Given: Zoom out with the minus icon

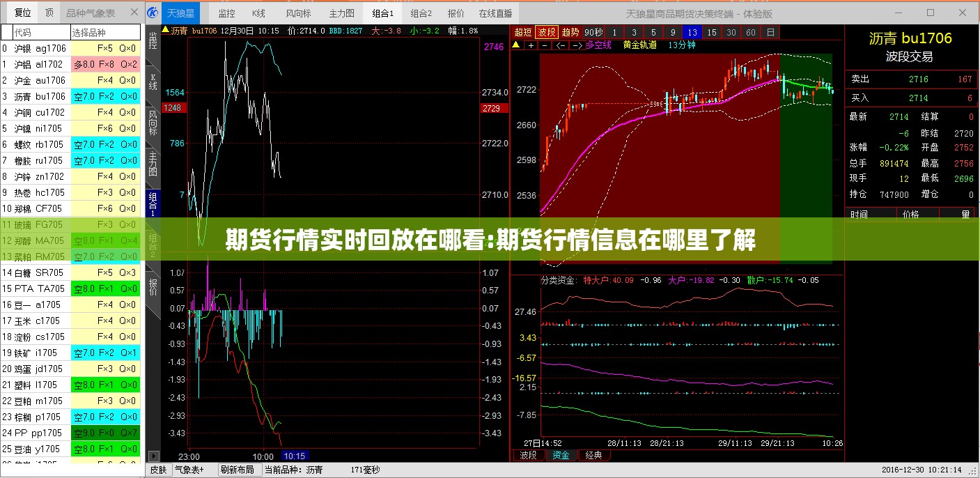Looking at the screenshot, I should click(544, 45).
